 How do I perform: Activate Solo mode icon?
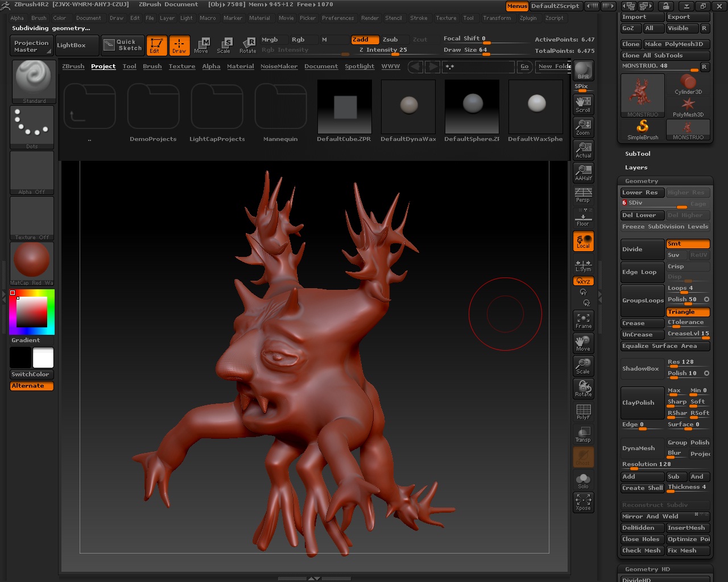point(583,480)
